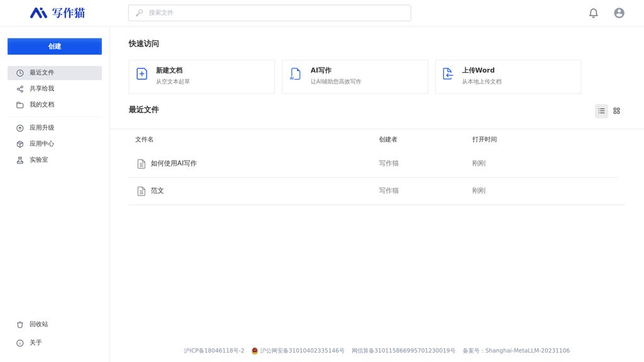Open the user account avatar menu
Image resolution: width=644 pixels, height=362 pixels.
(x=619, y=12)
